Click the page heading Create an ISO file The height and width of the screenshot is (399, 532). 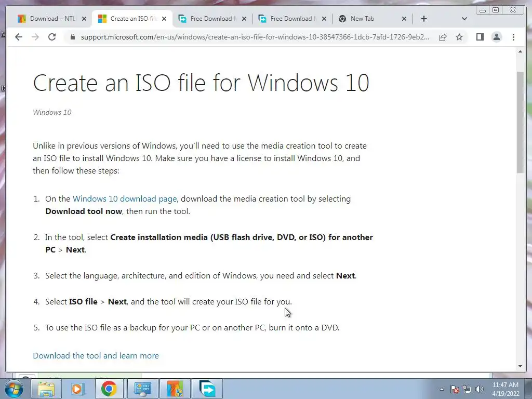coord(201,83)
